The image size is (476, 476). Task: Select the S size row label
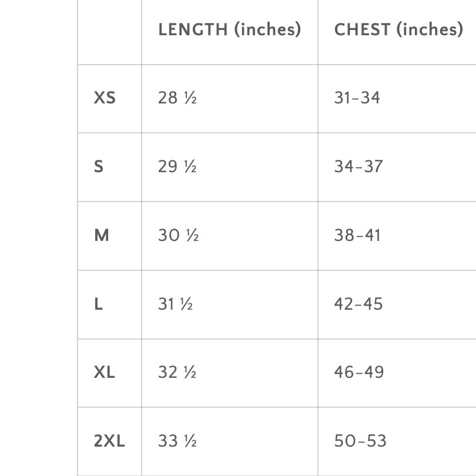click(99, 167)
